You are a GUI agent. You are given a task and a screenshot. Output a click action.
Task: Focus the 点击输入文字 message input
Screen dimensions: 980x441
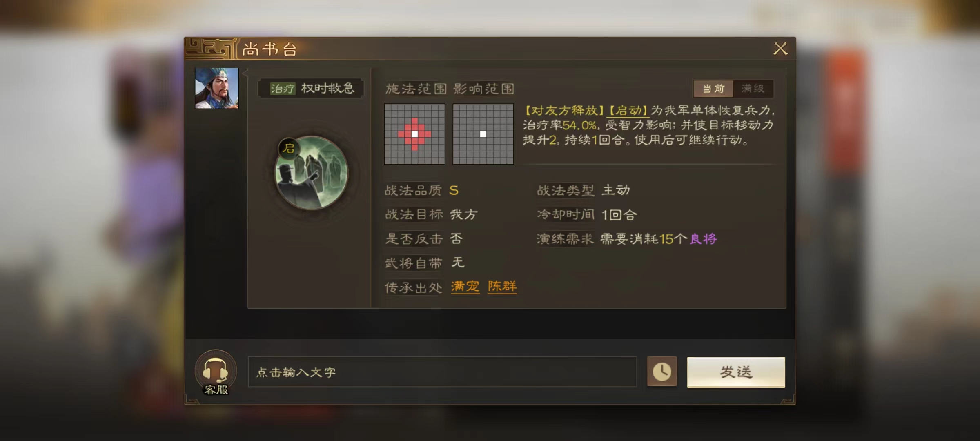[442, 372]
